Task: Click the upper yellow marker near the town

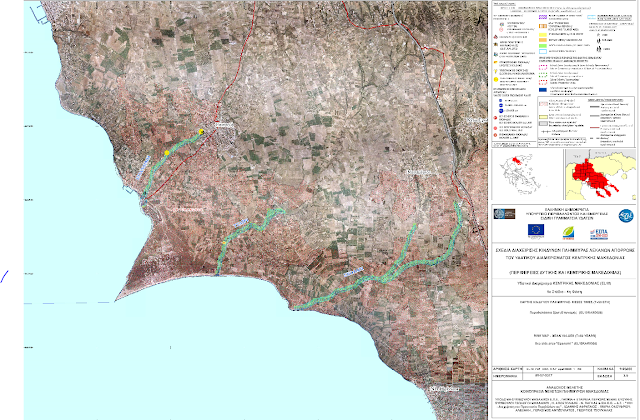Action: (201, 131)
